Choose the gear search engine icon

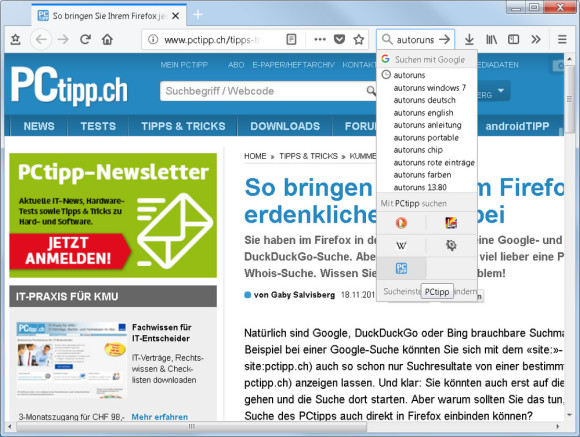pyautogui.click(x=451, y=245)
